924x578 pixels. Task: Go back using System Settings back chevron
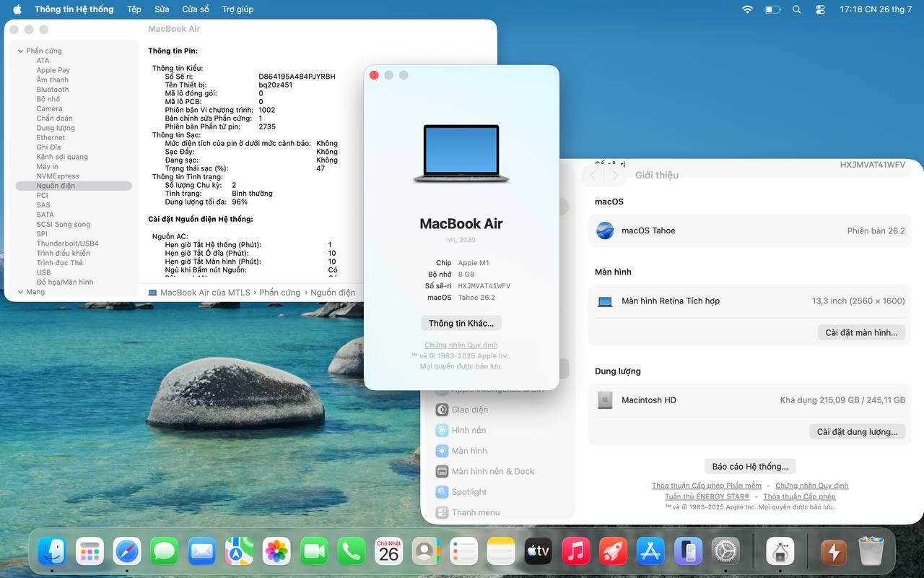[x=593, y=175]
